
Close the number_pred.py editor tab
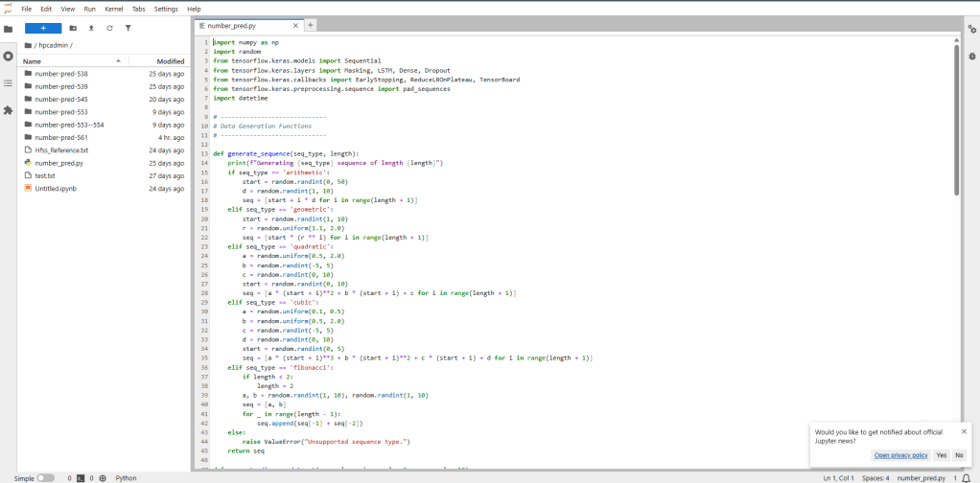(295, 26)
